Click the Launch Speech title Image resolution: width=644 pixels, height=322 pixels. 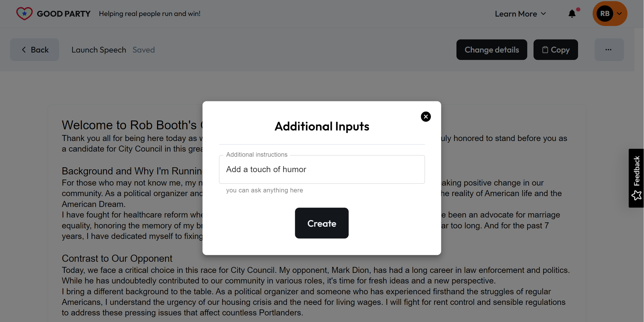click(99, 50)
